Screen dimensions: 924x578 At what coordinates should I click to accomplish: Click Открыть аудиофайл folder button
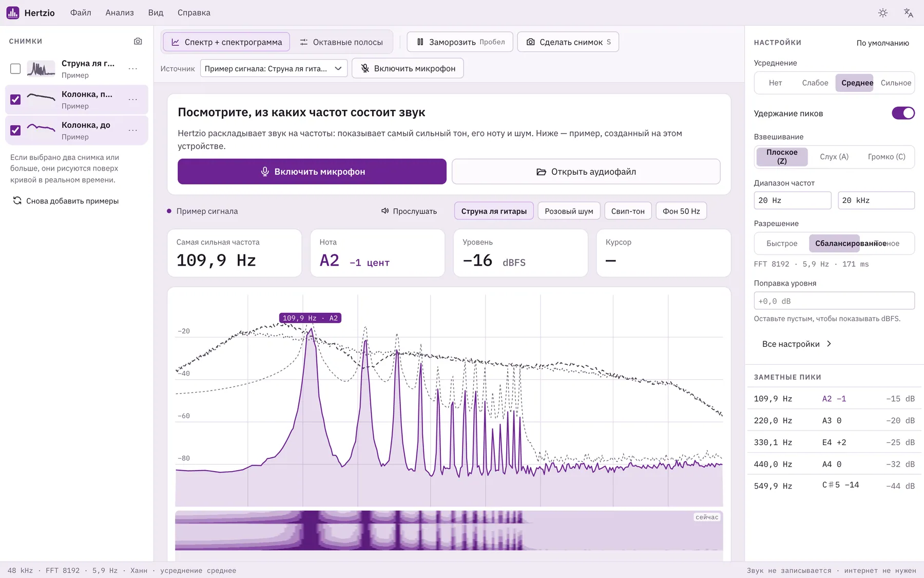coord(586,172)
